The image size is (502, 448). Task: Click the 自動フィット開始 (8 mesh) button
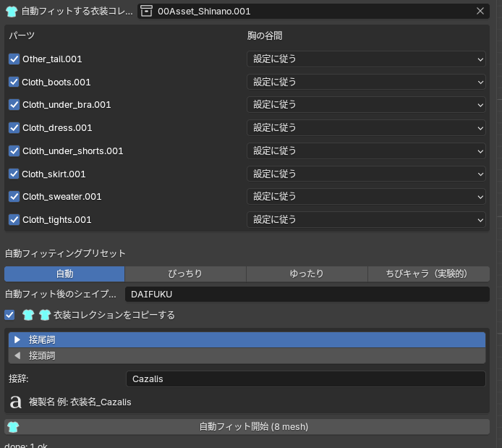pos(247,427)
